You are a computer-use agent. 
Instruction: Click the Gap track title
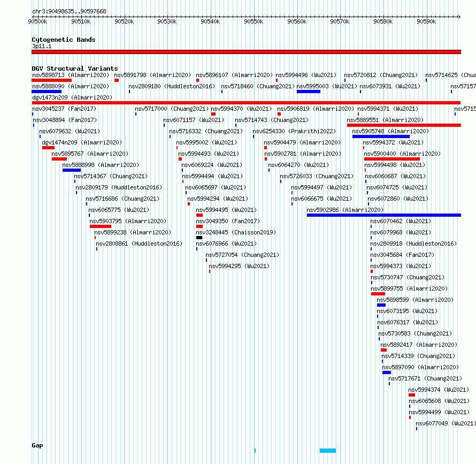pyautogui.click(x=37, y=445)
